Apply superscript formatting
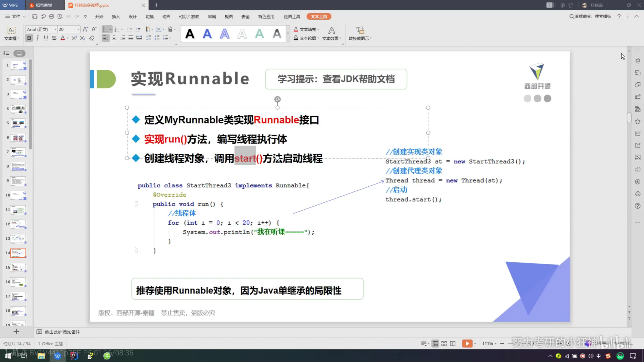This screenshot has width=644, height=362. [74, 38]
